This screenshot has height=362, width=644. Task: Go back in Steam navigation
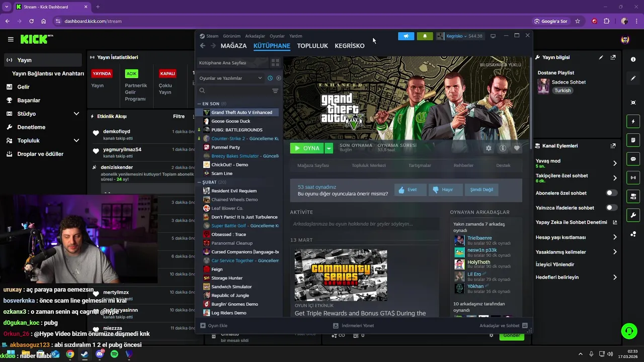click(x=203, y=46)
